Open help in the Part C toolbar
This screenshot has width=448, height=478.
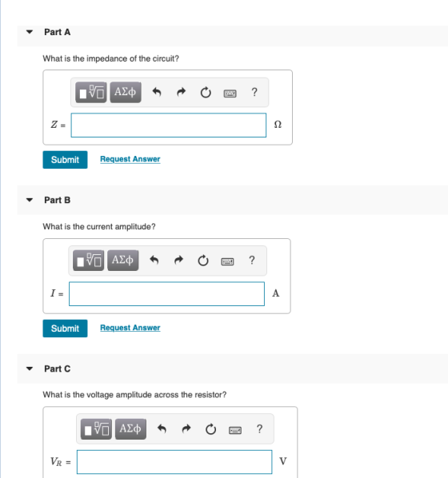pos(259,429)
